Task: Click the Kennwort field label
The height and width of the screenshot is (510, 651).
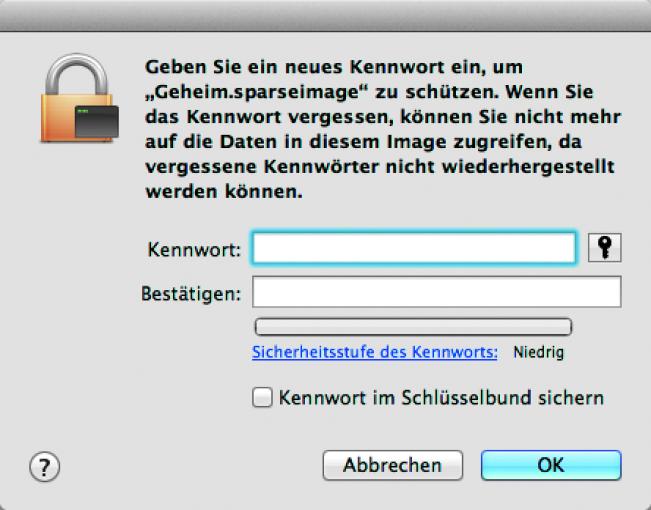Action: pos(194,250)
